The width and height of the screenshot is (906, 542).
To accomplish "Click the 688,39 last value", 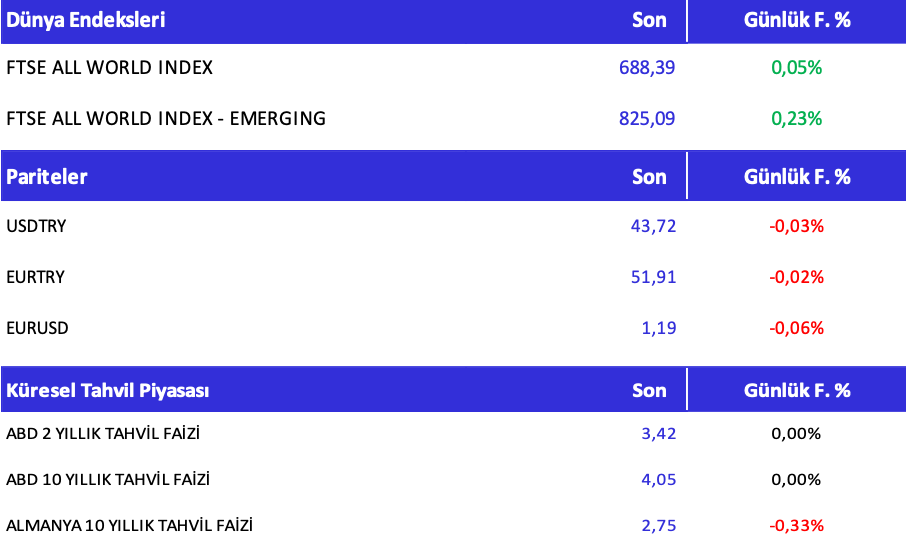I will 647,68.
